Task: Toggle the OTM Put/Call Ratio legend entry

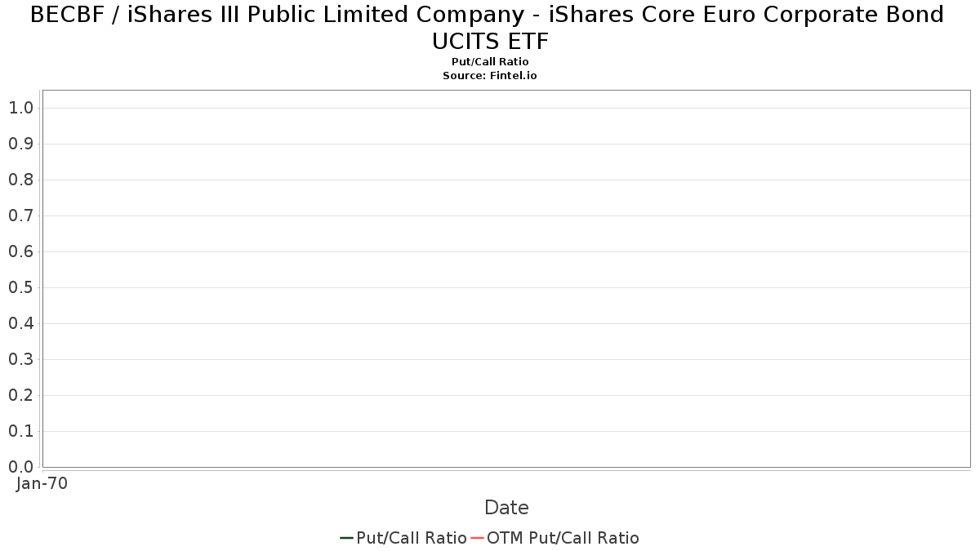Action: coord(563,538)
